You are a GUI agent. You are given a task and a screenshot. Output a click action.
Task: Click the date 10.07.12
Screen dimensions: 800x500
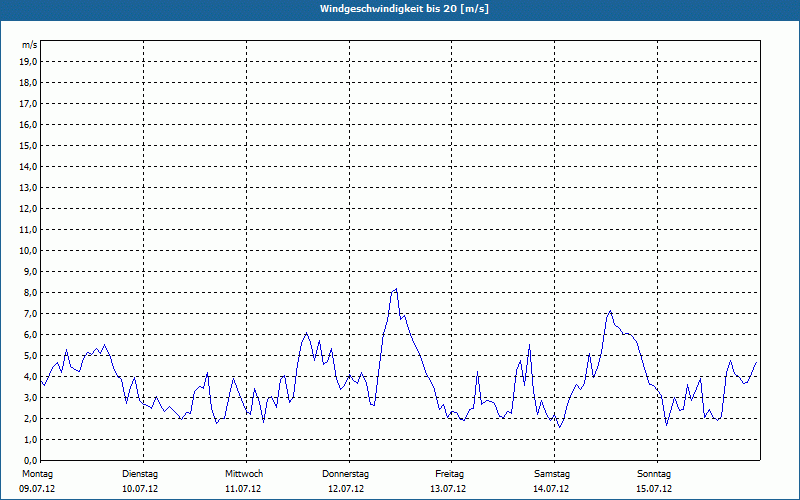point(140,489)
